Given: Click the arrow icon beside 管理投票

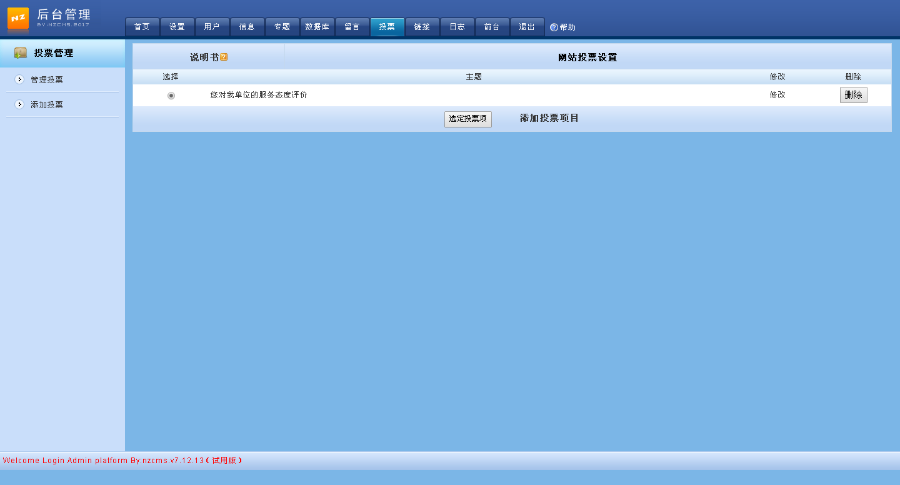Looking at the screenshot, I should 20,79.
